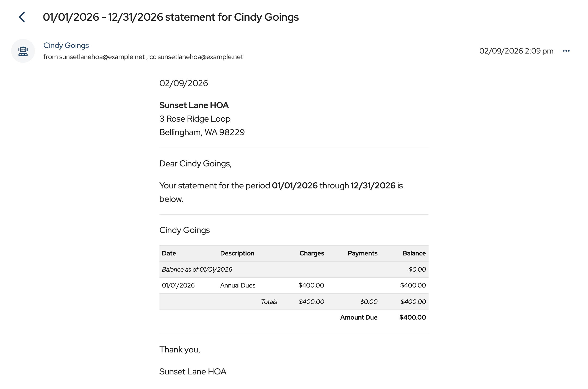
Task: Go back using the left arrow
Action: (x=22, y=17)
